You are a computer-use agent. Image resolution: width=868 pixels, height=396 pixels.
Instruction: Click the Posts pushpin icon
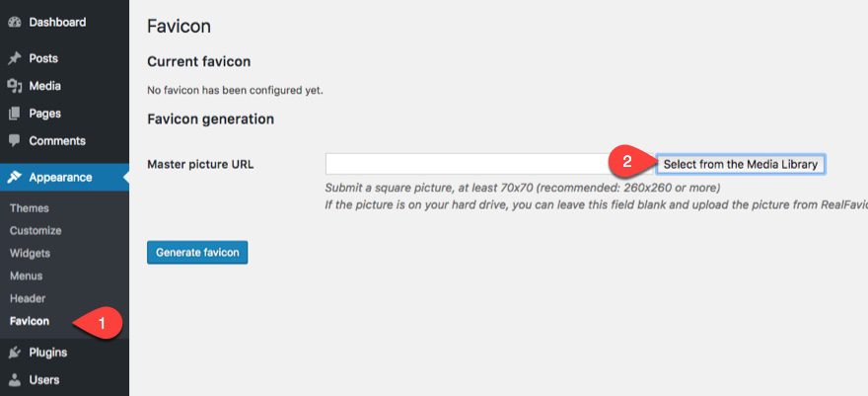(15, 58)
